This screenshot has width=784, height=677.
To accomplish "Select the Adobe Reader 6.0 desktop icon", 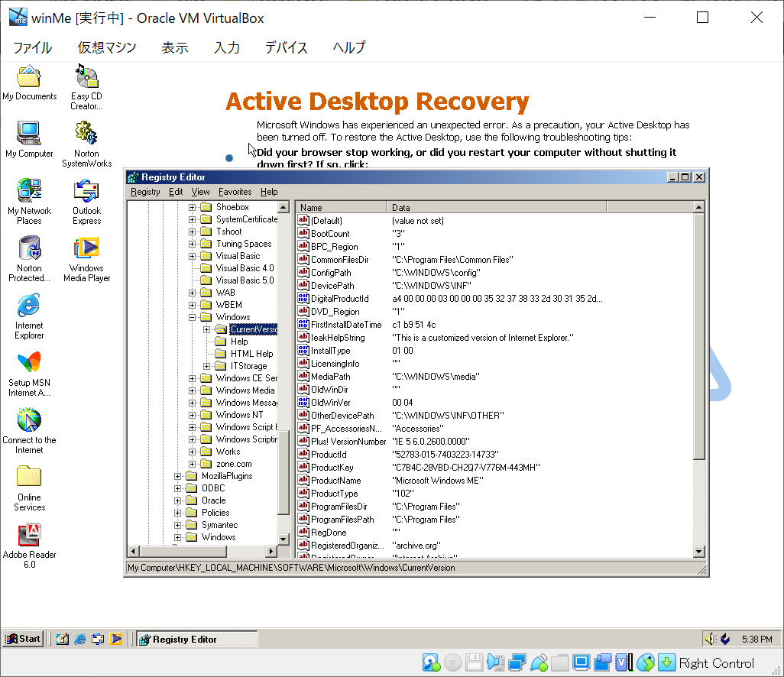I will coord(29,546).
